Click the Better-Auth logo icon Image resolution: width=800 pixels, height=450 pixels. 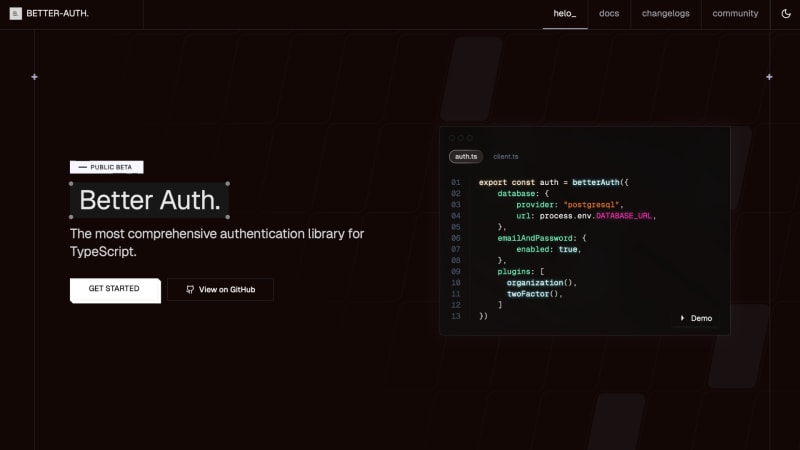click(16, 14)
